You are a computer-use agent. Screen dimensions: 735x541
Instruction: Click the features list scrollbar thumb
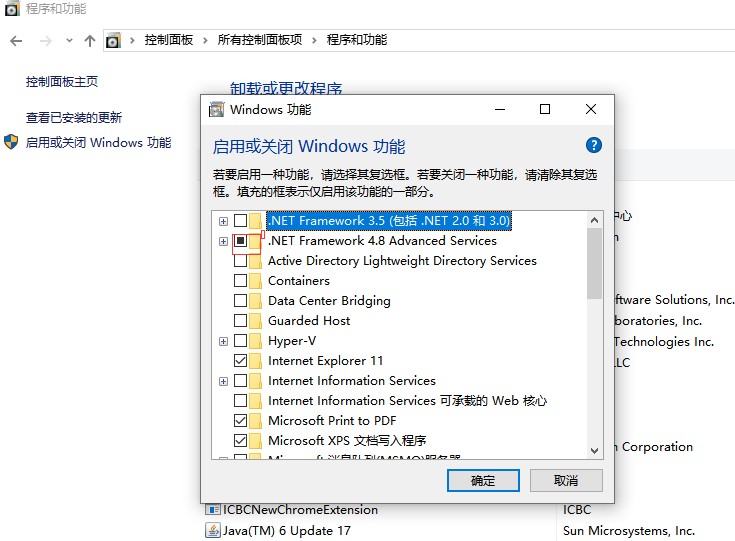(594, 263)
